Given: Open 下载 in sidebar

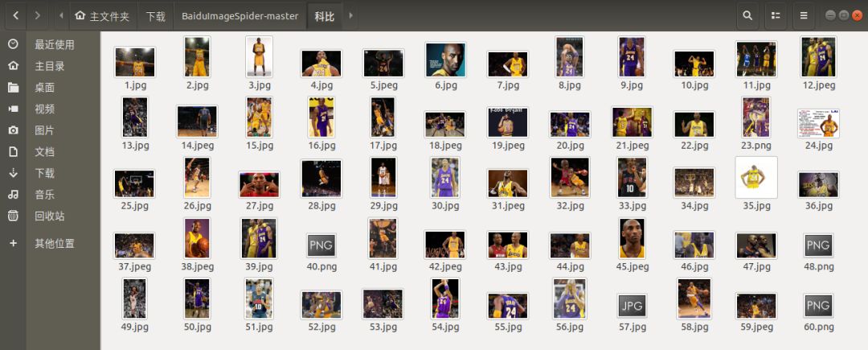Looking at the screenshot, I should (45, 173).
